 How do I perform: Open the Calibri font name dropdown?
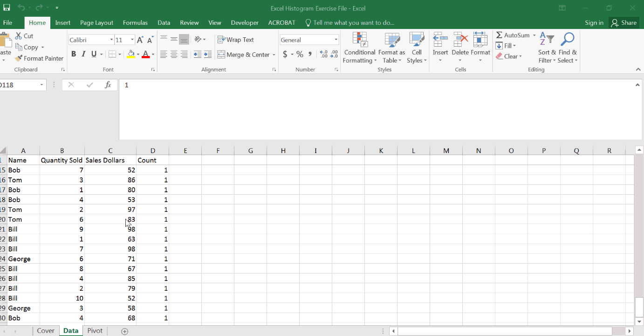pos(111,40)
